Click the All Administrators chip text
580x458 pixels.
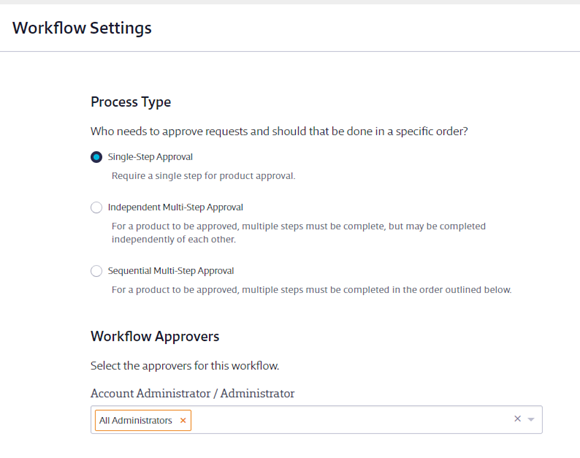[135, 421]
